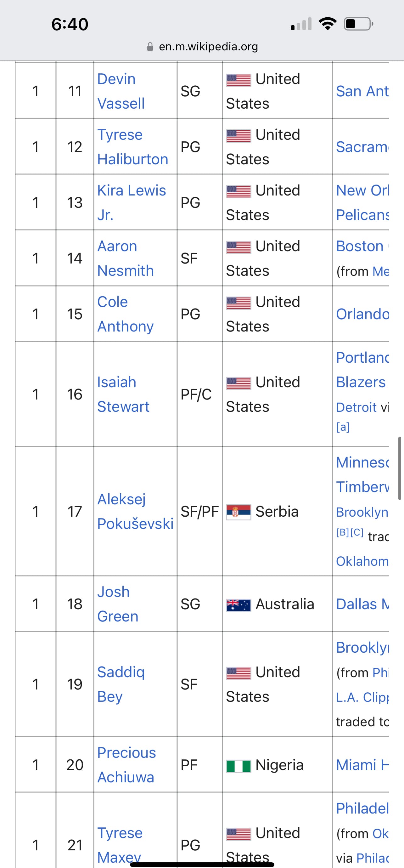Tap the cellular signal bars icon
This screenshot has width=404, height=868.
tap(301, 24)
